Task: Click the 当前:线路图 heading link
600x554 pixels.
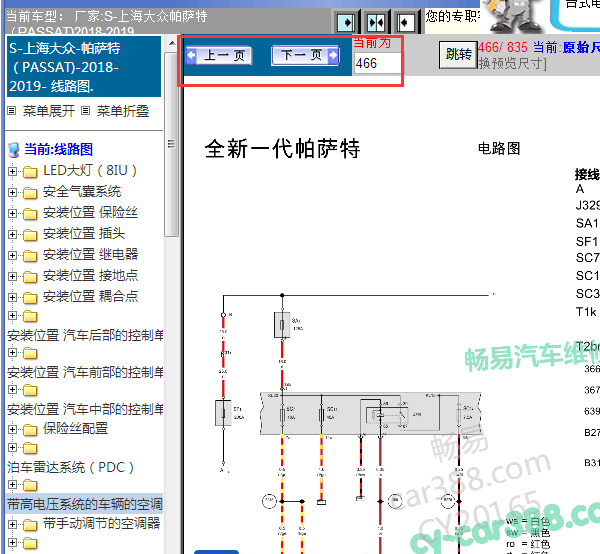Action: (58, 149)
